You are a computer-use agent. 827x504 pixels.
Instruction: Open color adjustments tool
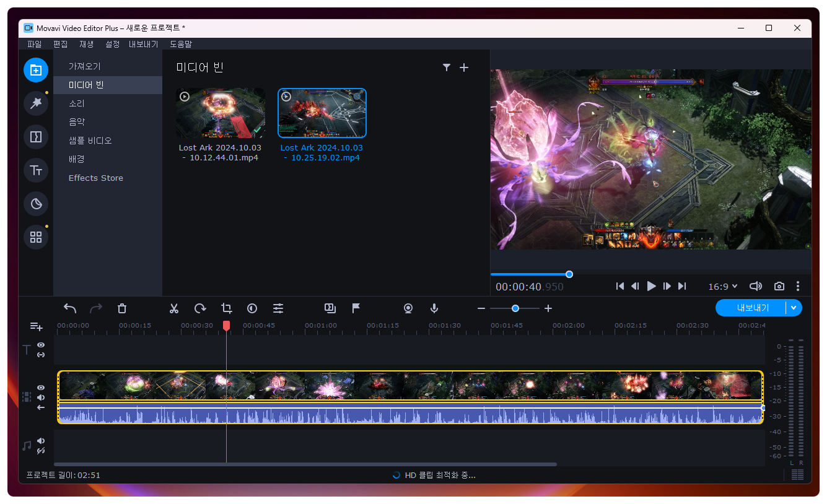[x=252, y=308]
